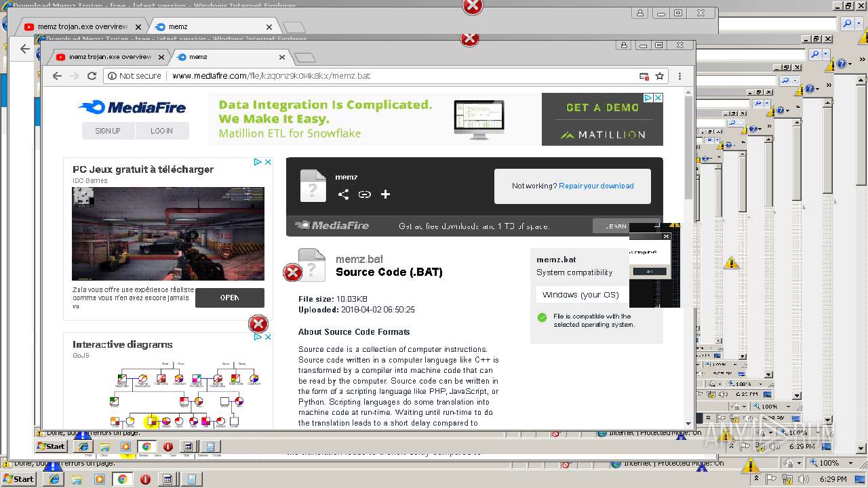Viewport: 868px width, 488px height.
Task: Open Internet Explorer from bottom taskbar
Action: pyautogui.click(x=54, y=479)
